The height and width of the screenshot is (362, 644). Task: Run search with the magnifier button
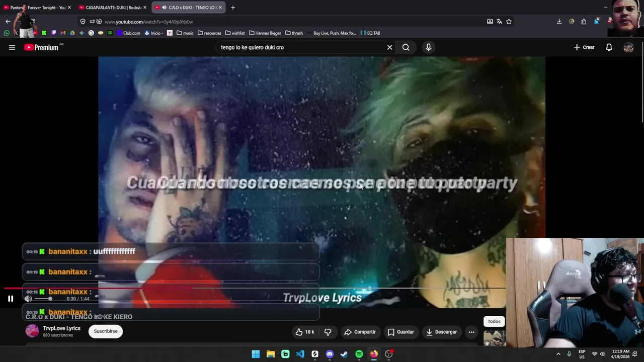(x=406, y=47)
